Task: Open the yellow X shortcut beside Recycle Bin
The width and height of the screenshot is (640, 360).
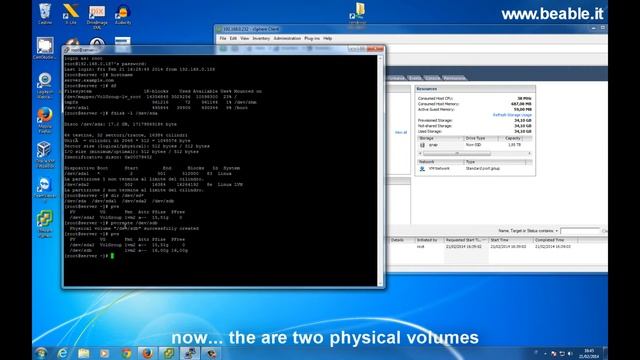Action: tap(71, 13)
